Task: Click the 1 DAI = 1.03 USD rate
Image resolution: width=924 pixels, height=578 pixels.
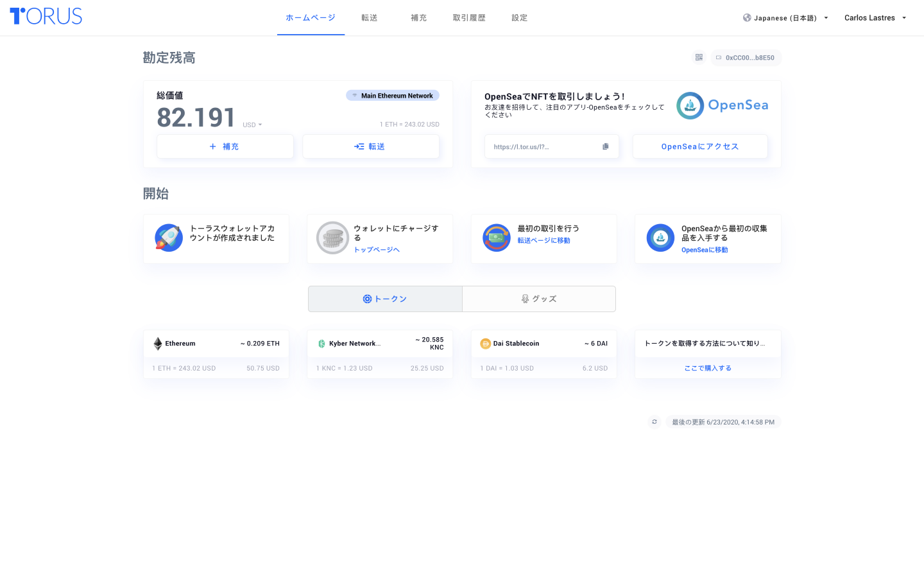Action: 507,369
